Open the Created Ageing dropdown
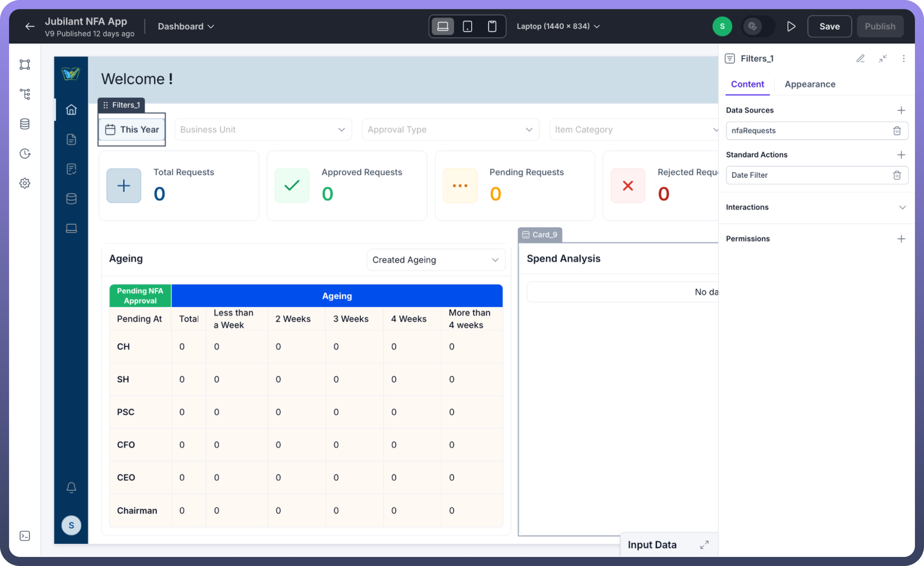Image resolution: width=924 pixels, height=566 pixels. click(436, 260)
